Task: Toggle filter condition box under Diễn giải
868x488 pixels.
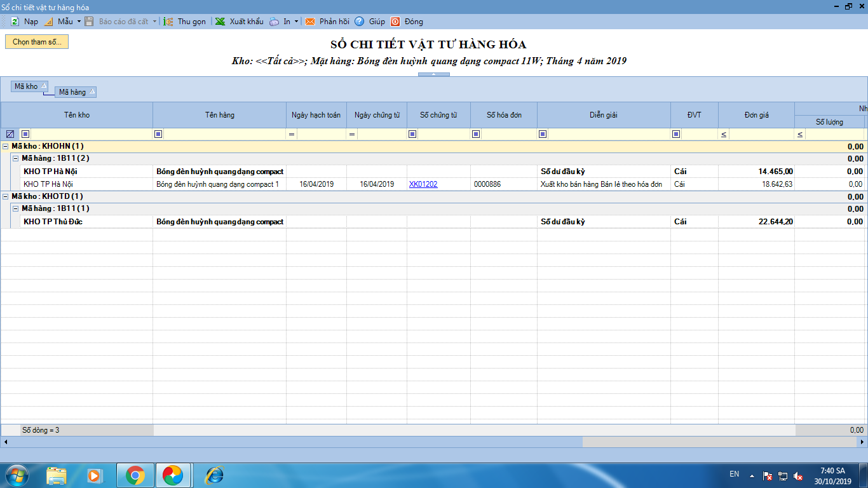Action: (543, 134)
